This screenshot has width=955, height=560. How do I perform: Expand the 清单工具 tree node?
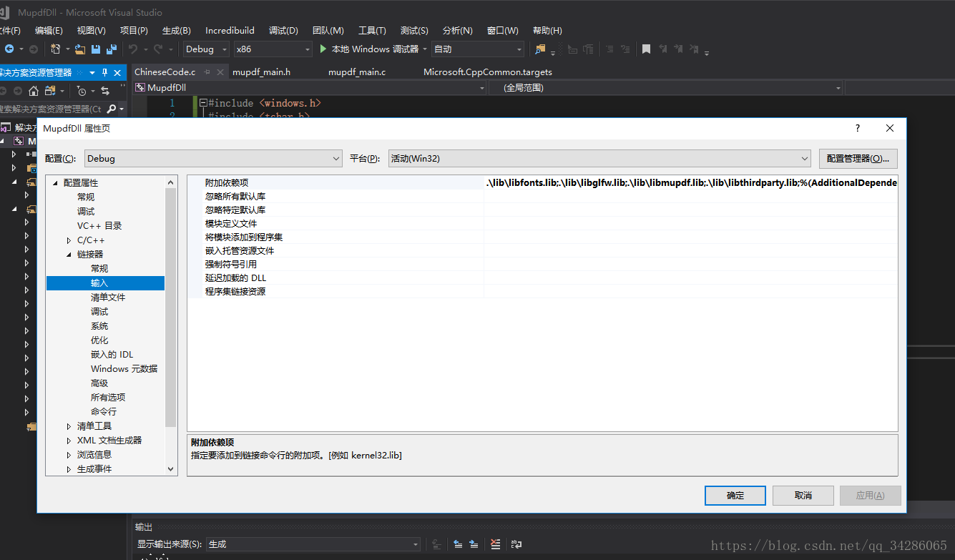pos(69,426)
